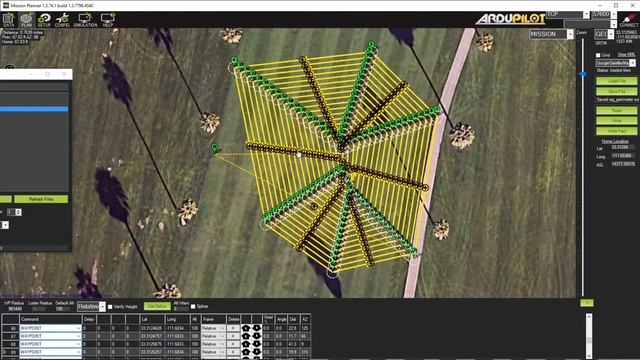Click the ArduPilot logo
Image resolution: width=640 pixels, height=360 pixels.
coord(510,19)
